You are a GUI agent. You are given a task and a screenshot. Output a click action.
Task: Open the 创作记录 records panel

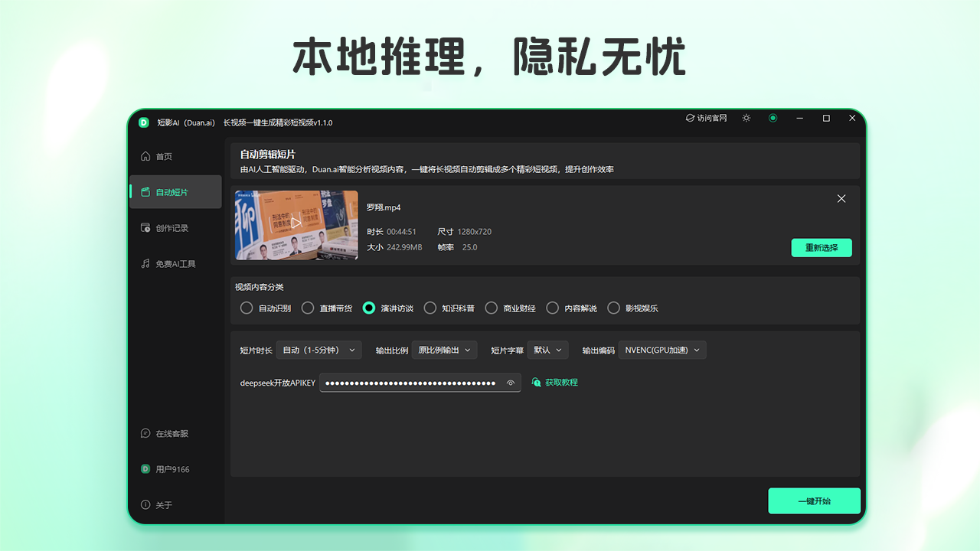(170, 227)
